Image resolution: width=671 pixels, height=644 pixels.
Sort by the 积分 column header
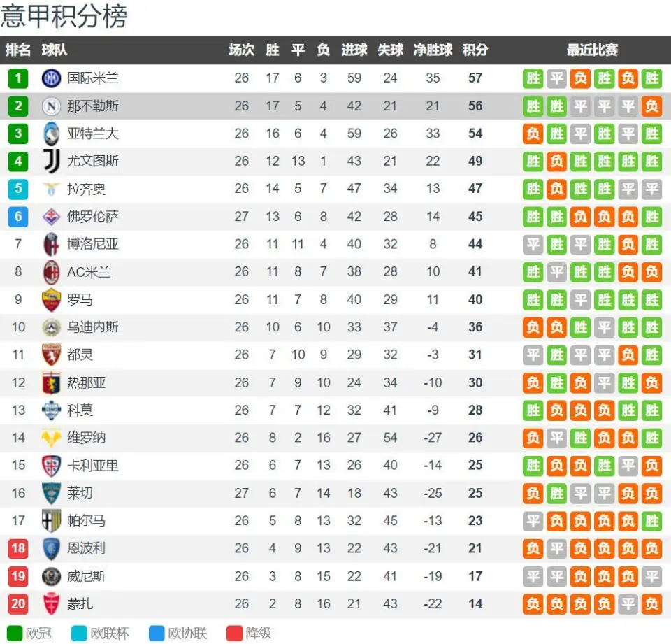point(475,50)
